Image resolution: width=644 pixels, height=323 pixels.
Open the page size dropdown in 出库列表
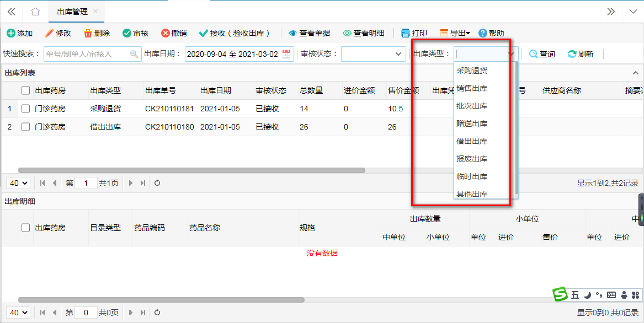point(18,183)
